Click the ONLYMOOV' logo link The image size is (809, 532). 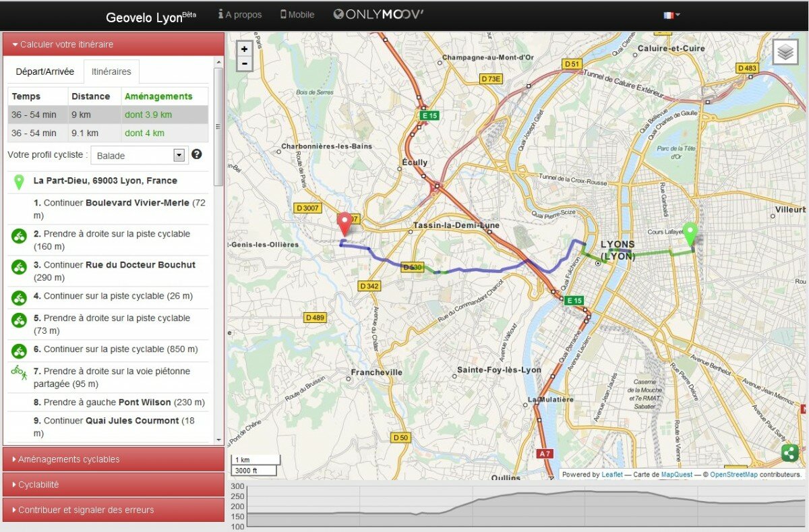click(x=378, y=14)
